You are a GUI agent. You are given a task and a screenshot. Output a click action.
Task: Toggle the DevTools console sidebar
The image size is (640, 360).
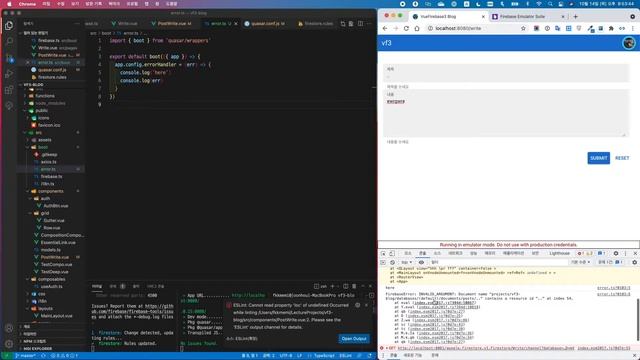tap(383, 262)
